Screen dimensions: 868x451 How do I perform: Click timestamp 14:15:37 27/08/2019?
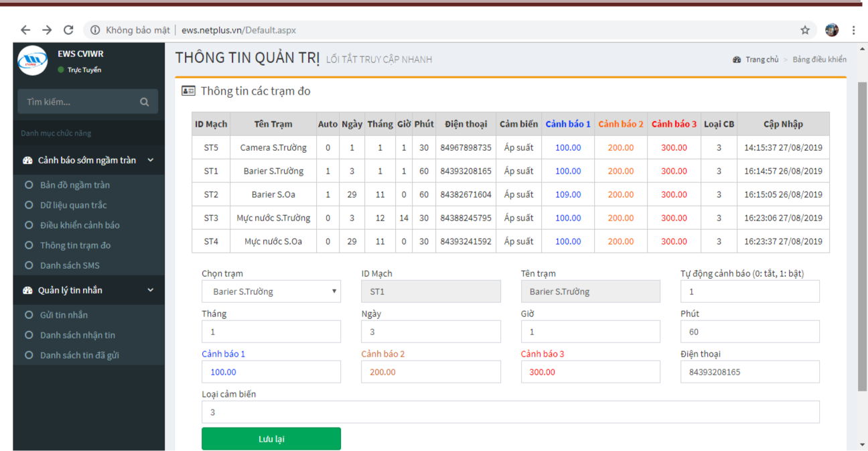tap(783, 147)
